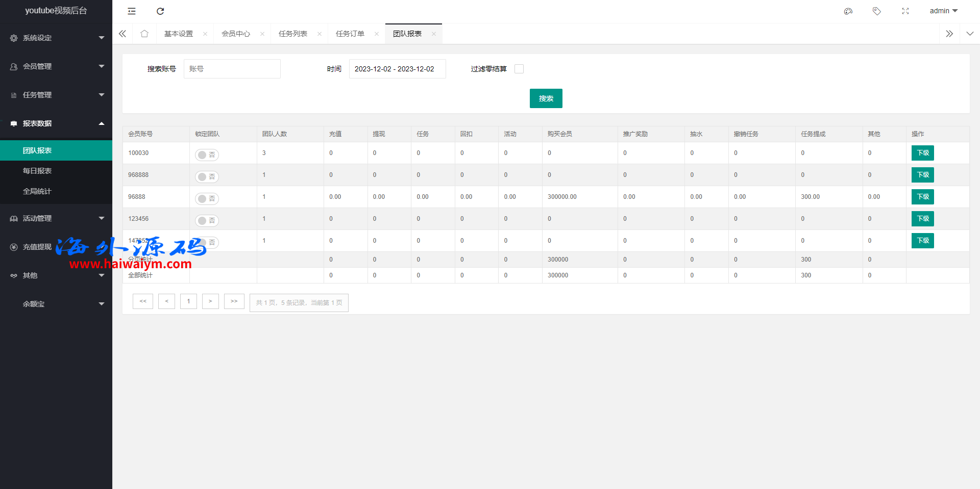Open the theme palette icon
Image resolution: width=980 pixels, height=489 pixels.
(848, 11)
